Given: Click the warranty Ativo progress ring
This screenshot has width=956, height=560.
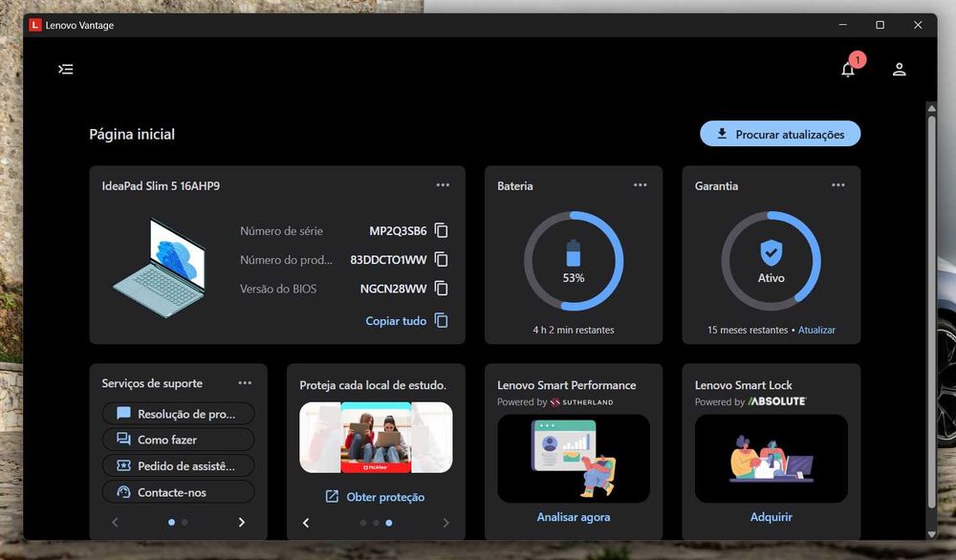Looking at the screenshot, I should (771, 261).
